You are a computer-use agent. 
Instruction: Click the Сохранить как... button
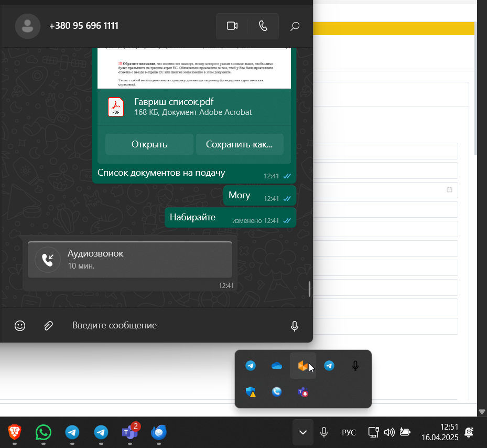click(240, 144)
